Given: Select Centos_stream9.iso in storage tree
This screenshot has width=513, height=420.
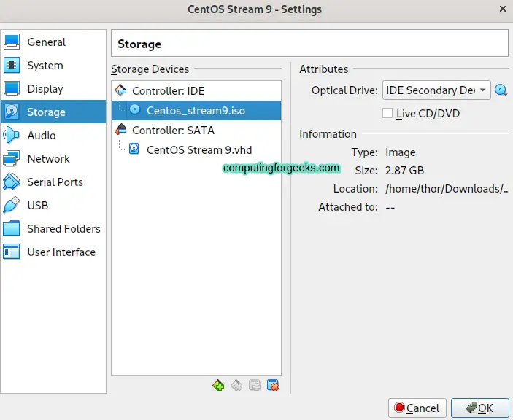Looking at the screenshot, I should tap(196, 111).
